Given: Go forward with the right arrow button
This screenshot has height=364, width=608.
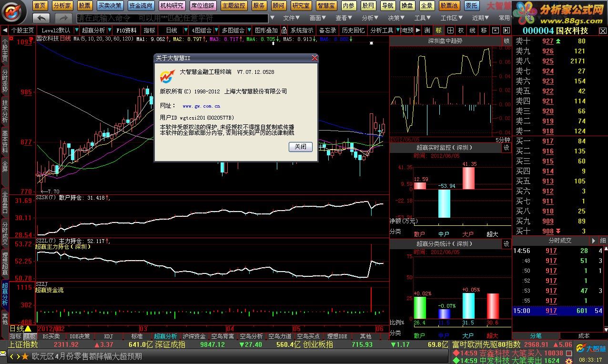Looking at the screenshot, I should (63, 18).
